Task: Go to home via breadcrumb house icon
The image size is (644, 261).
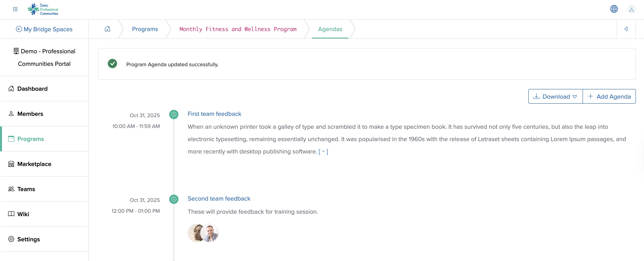Action: coord(107,29)
